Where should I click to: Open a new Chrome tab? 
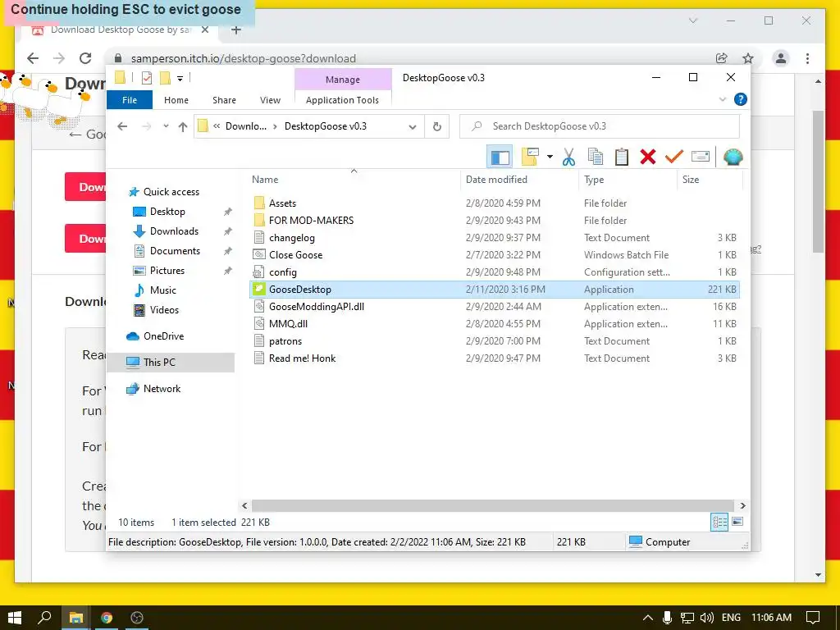coord(235,30)
